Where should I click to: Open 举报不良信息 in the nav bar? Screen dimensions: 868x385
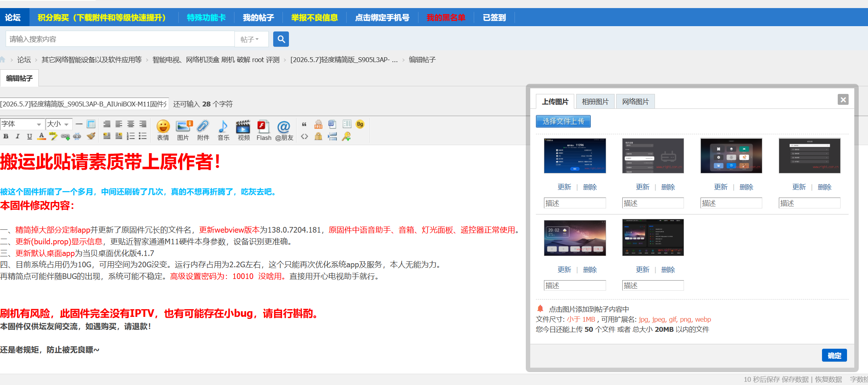pyautogui.click(x=314, y=17)
